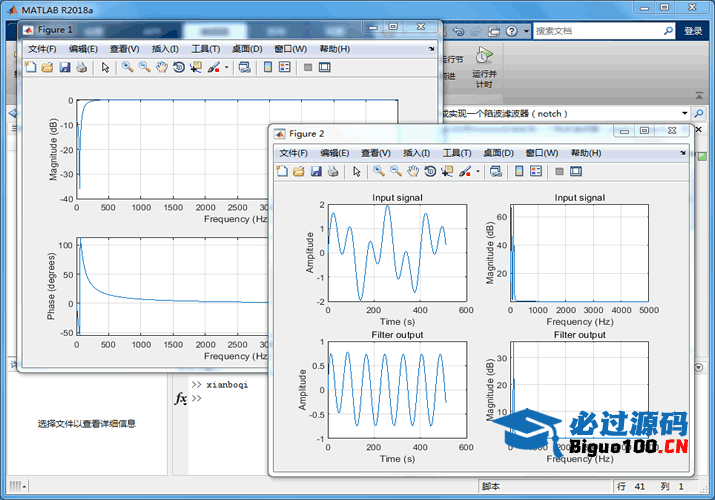Click New Figure icon in Figure 1 toolbar

pyautogui.click(x=31, y=67)
